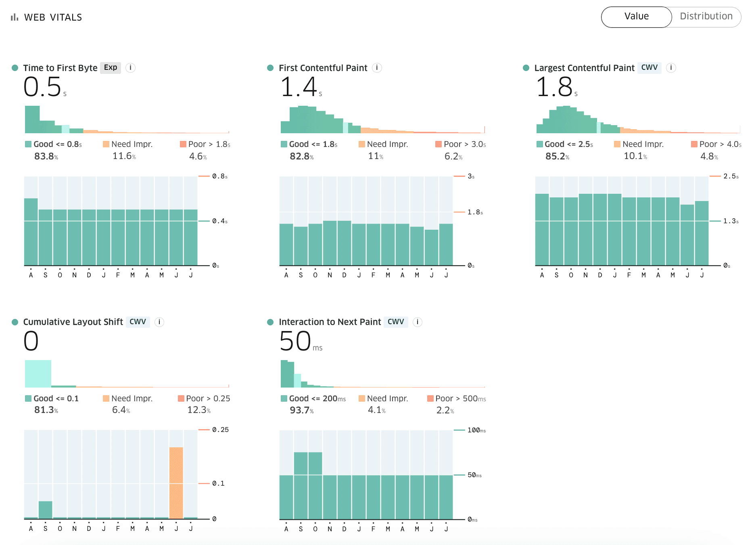This screenshot has height=545, width=756.
Task: Open info for Largest Contentful Paint
Action: [671, 68]
